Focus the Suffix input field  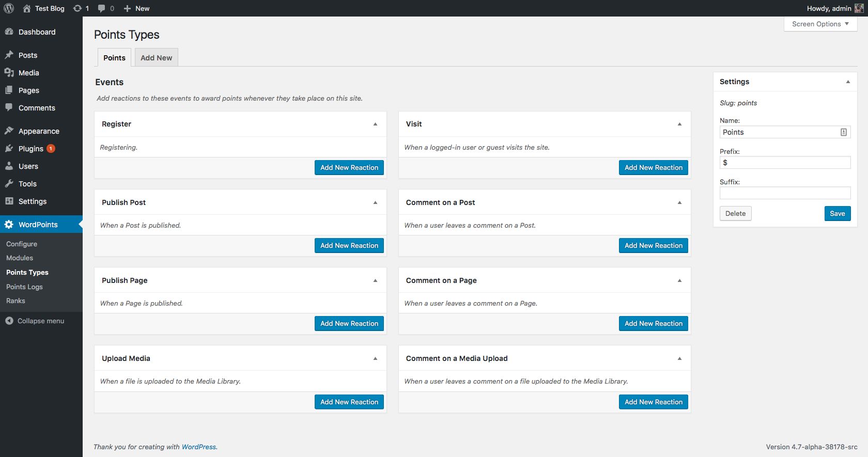[785, 193]
